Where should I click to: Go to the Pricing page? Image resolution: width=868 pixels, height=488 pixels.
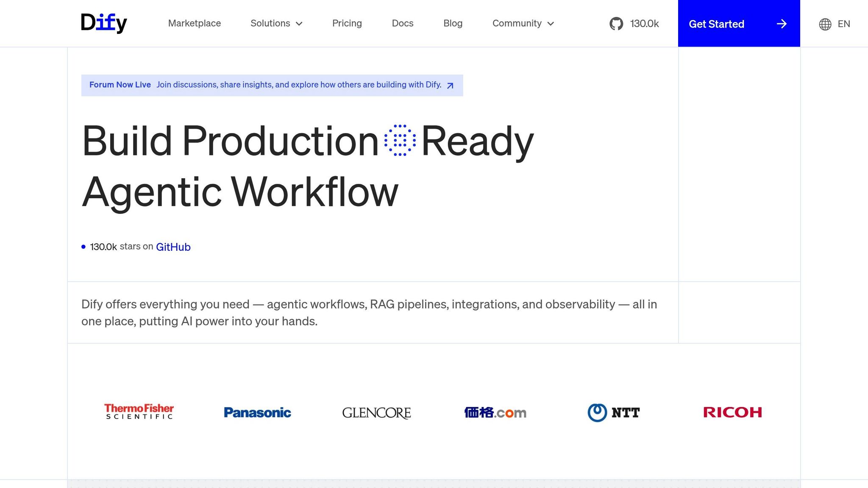pyautogui.click(x=347, y=23)
